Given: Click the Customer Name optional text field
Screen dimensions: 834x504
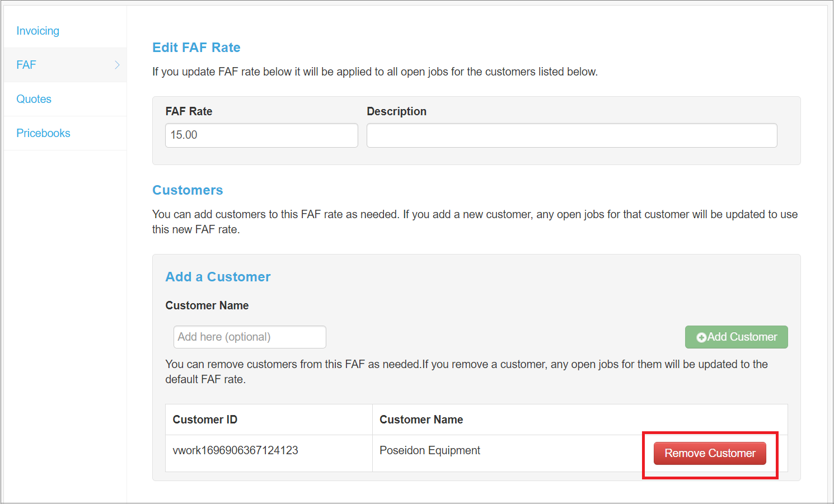Looking at the screenshot, I should tap(249, 337).
